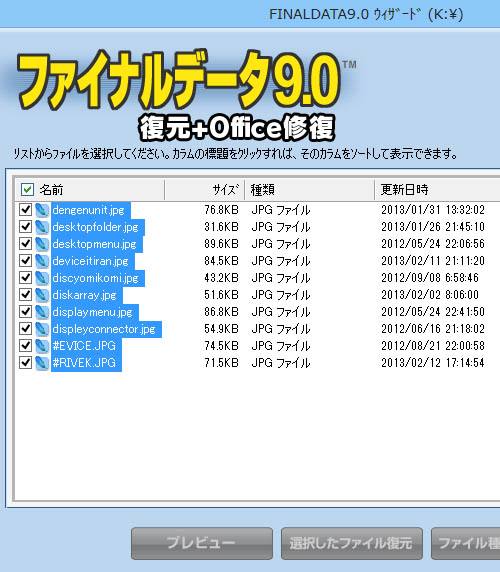Screen dimensions: 500x572
Task: Toggle the checkbox for desktopmenu.jpg
Action: (26, 244)
